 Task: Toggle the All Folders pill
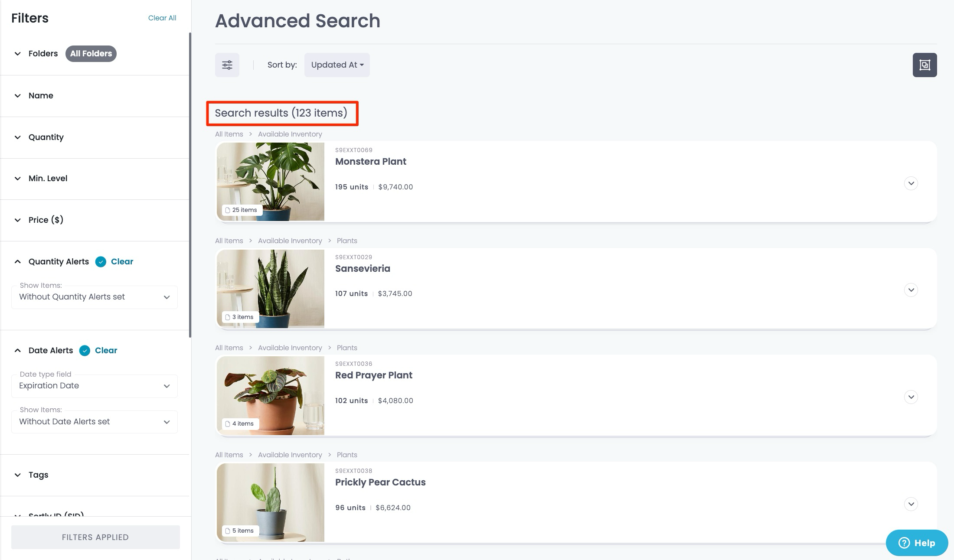[x=91, y=54]
